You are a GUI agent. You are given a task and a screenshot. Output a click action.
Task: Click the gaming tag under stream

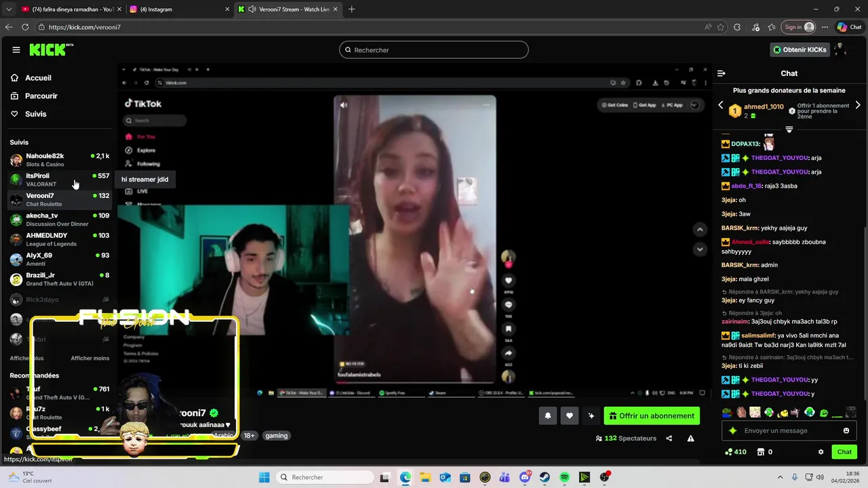pos(277,436)
